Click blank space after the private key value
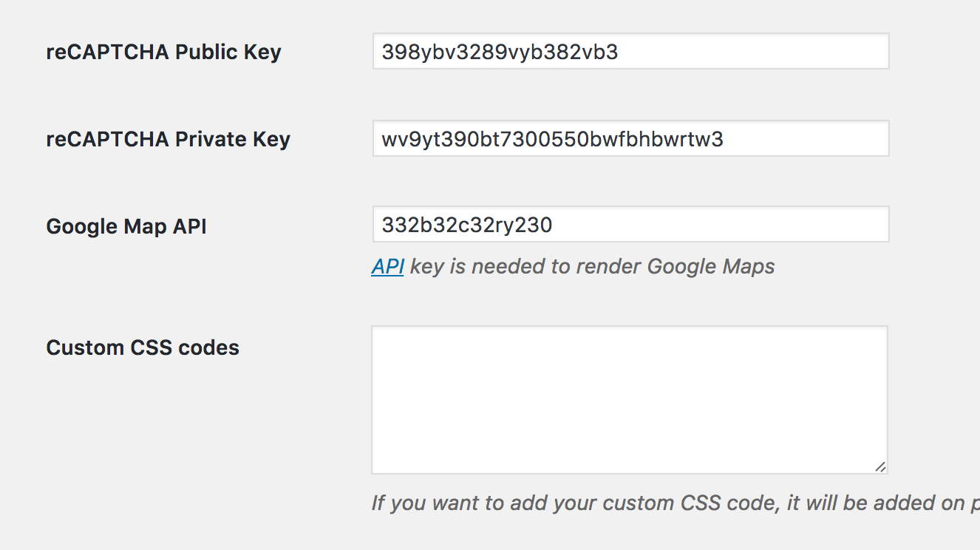Viewport: 980px width, 550px height. pos(806,139)
